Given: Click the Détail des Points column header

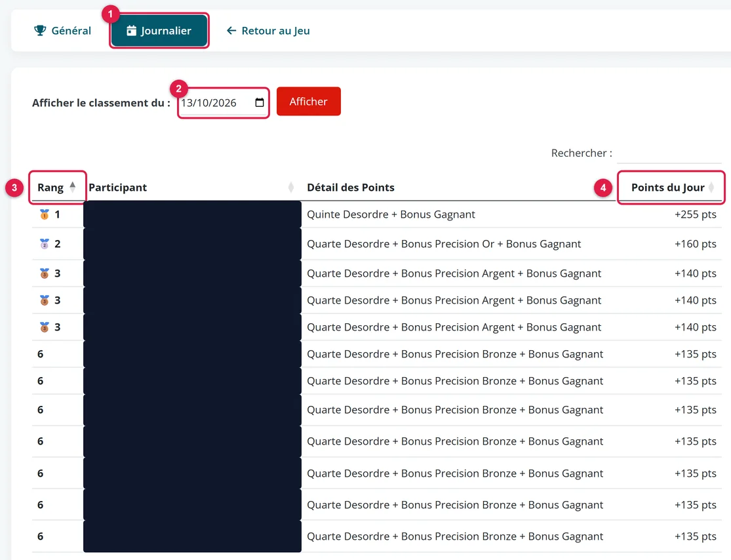Looking at the screenshot, I should click(x=351, y=188).
